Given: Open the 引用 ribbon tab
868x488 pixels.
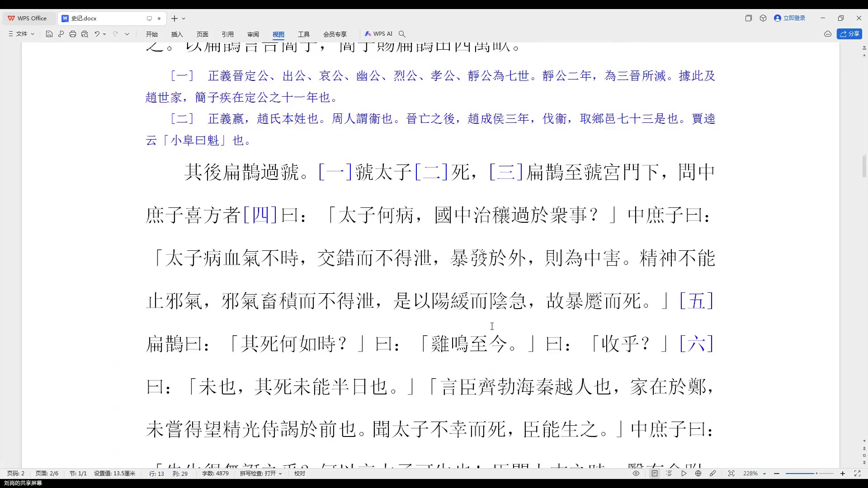Looking at the screenshot, I should point(228,34).
